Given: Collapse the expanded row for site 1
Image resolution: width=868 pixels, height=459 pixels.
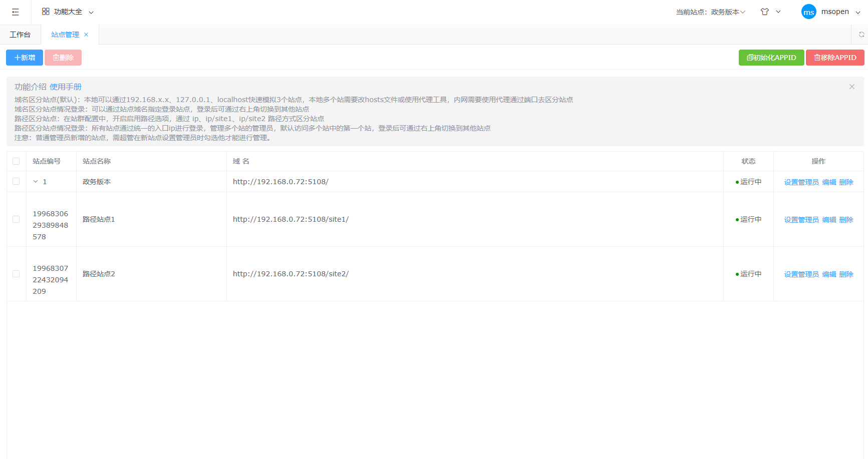Looking at the screenshot, I should point(35,181).
